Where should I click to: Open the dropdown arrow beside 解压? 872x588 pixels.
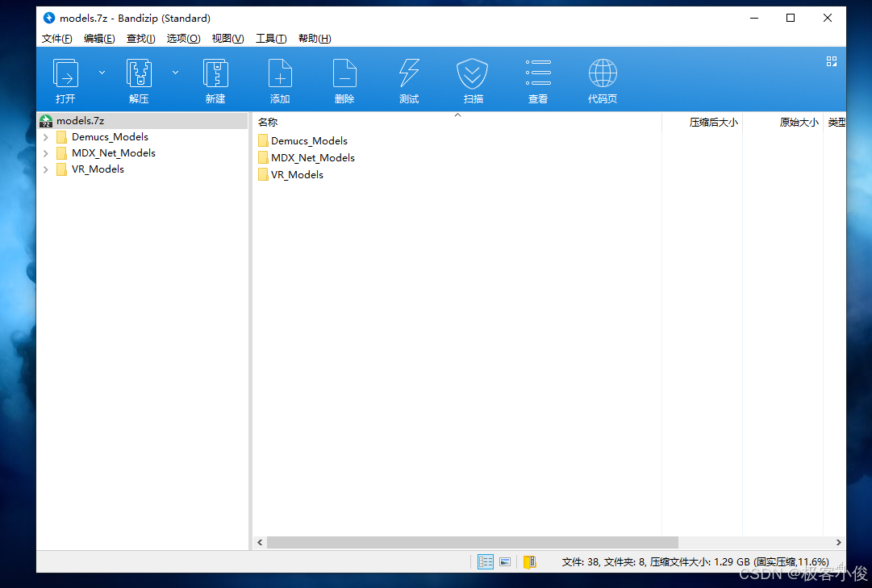pos(175,73)
